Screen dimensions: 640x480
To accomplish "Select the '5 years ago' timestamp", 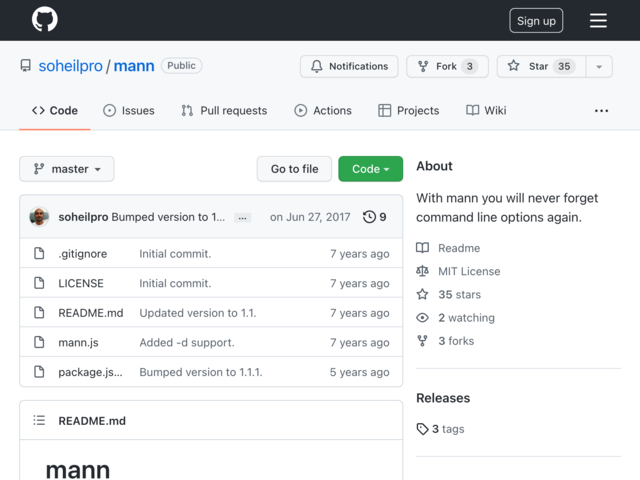I will point(359,372).
